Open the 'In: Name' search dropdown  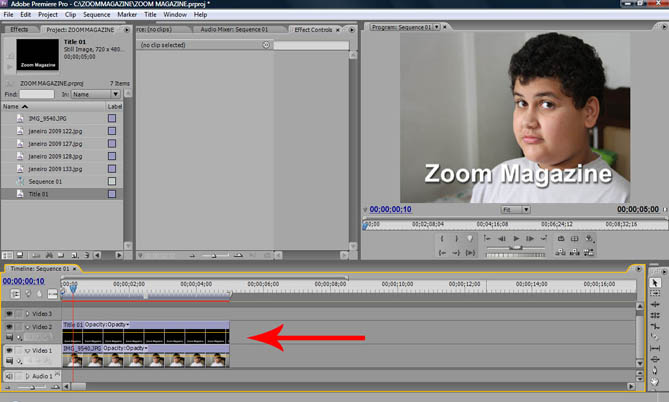(x=96, y=94)
